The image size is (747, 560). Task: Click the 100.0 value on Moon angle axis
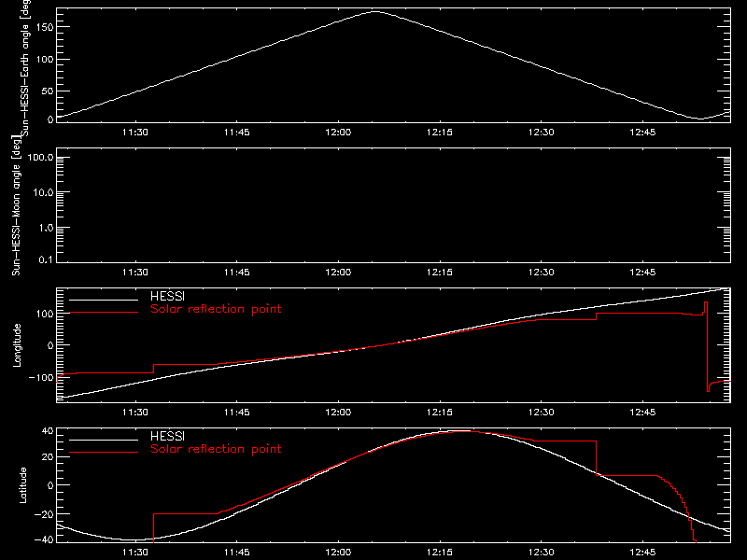(40, 158)
